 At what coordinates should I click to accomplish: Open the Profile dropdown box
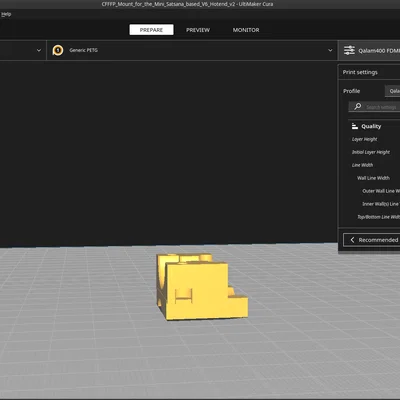coord(392,91)
